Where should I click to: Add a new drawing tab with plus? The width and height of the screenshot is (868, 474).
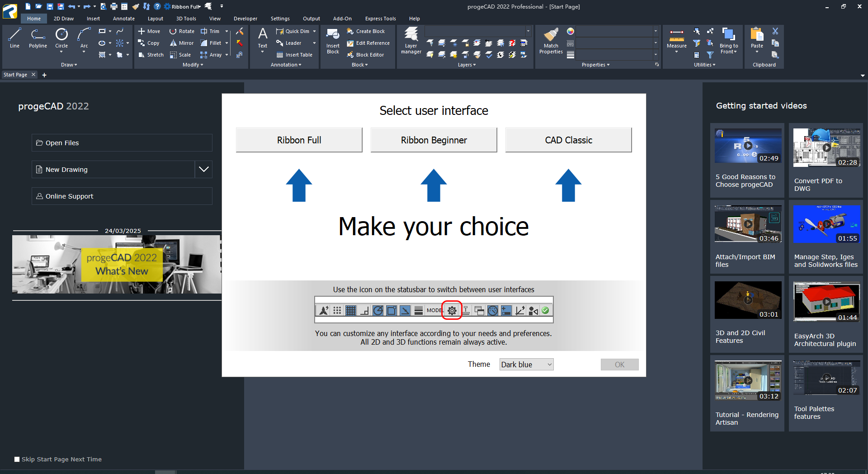44,75
